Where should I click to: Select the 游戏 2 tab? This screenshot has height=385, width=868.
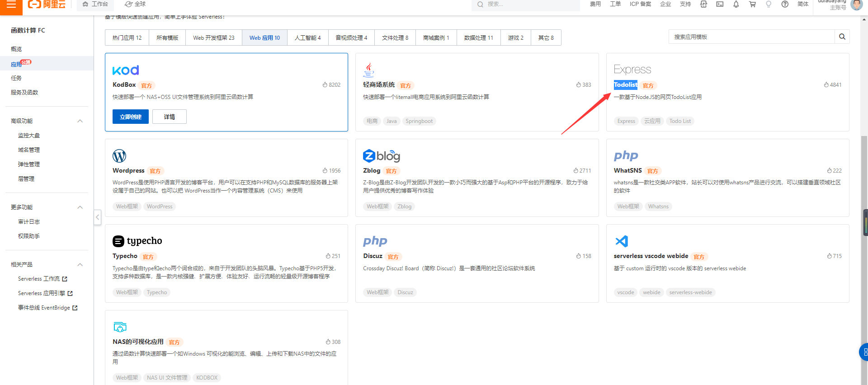click(515, 38)
